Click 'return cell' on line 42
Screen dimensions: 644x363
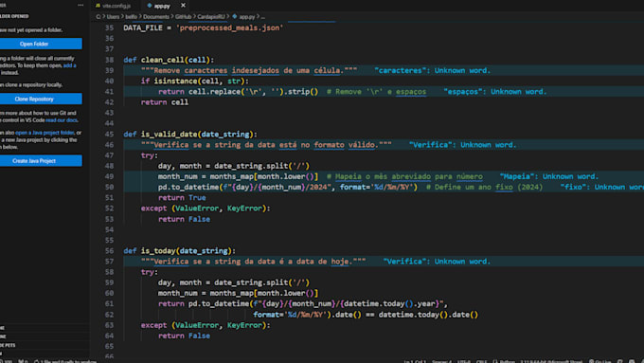164,102
